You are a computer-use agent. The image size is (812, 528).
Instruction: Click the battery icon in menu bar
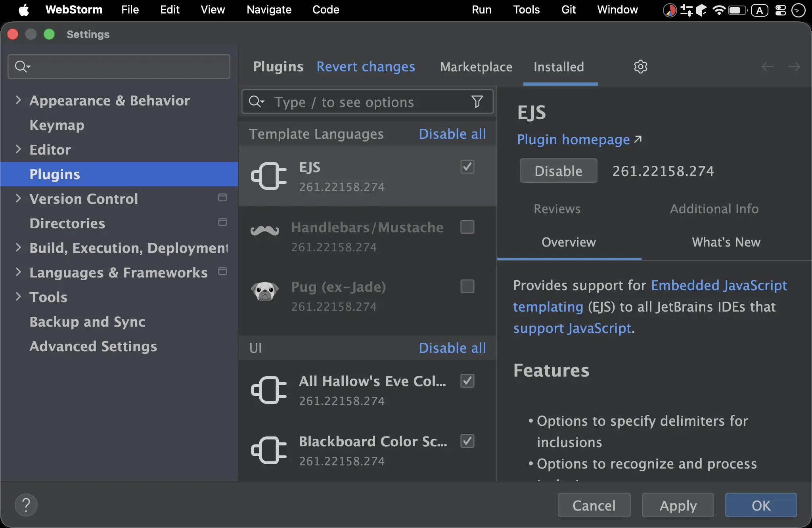(737, 10)
